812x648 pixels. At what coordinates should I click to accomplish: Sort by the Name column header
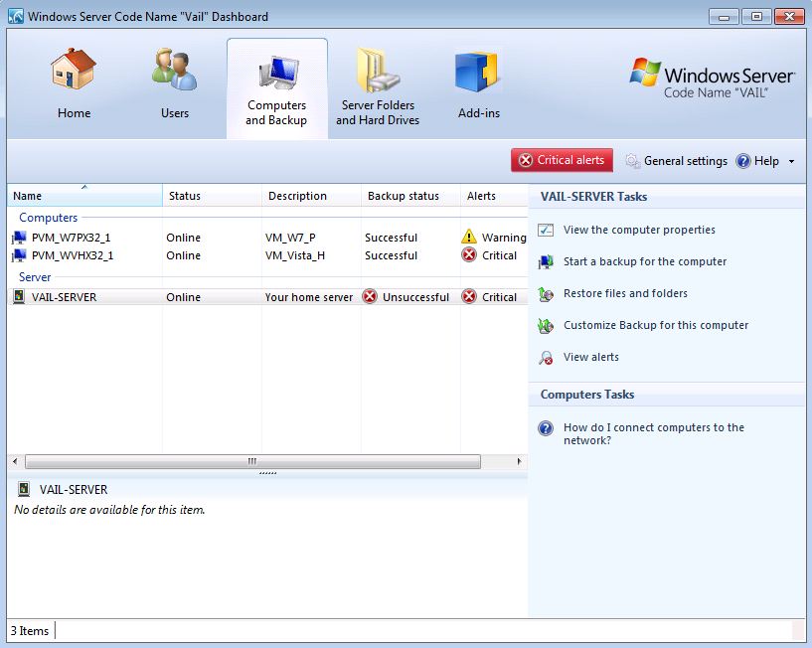click(x=84, y=195)
